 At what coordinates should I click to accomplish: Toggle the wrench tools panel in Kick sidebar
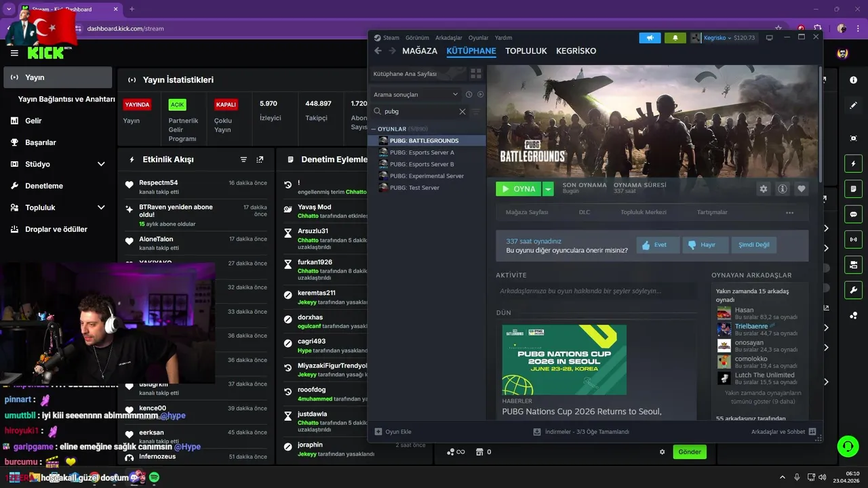point(853,289)
